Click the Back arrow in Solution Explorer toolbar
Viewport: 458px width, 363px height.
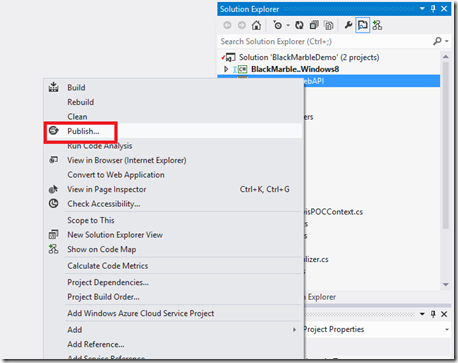coord(227,25)
